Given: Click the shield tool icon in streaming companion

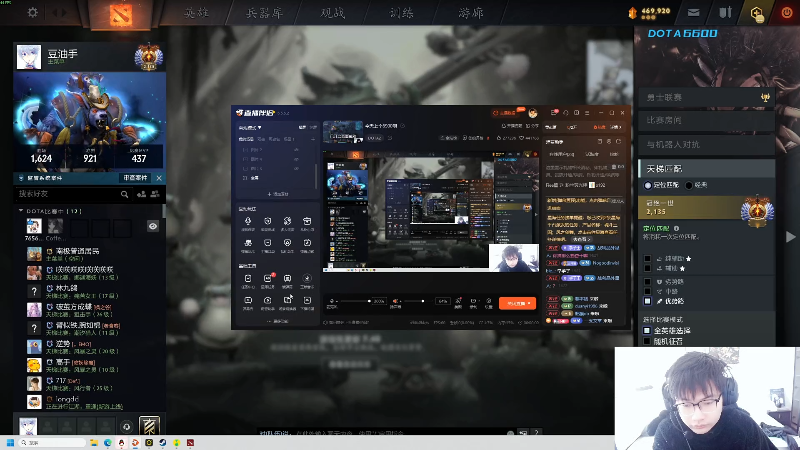Looking at the screenshot, I should point(267,221).
